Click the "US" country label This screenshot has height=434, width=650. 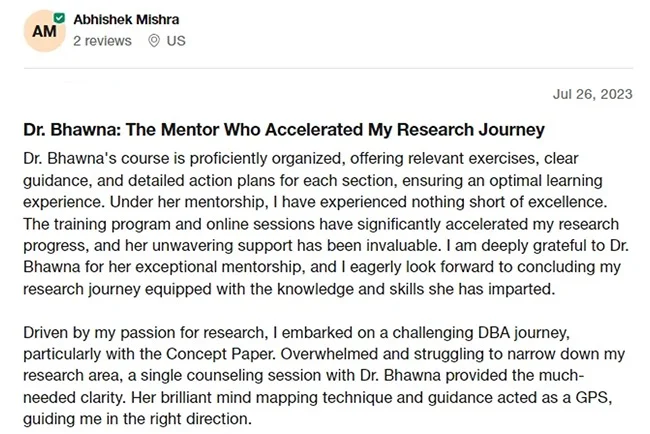(x=176, y=41)
